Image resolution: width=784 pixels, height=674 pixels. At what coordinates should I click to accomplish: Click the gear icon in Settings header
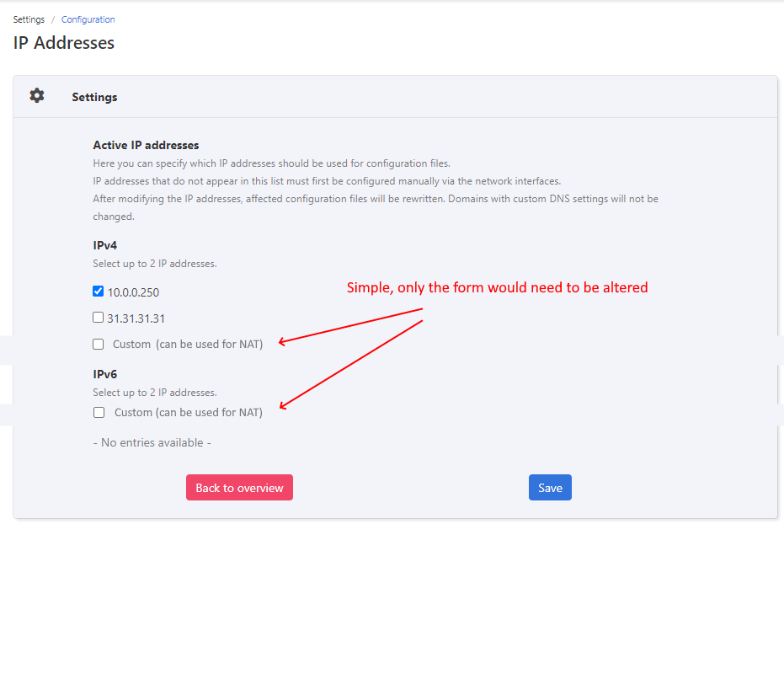click(37, 96)
